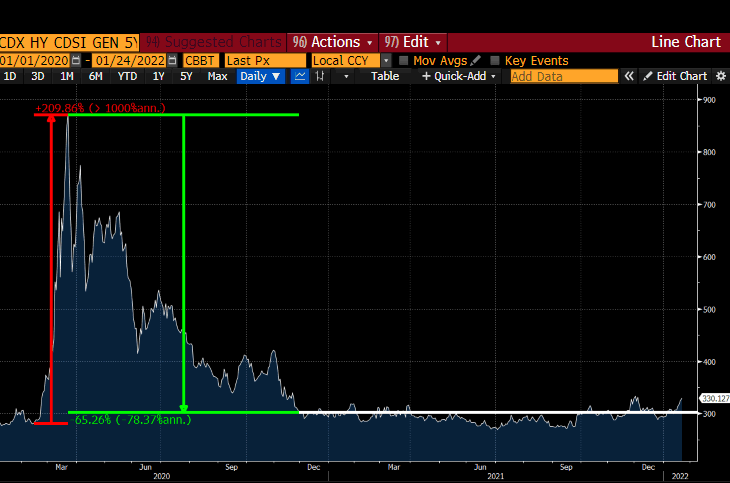Select the 1D time range
The height and width of the screenshot is (483, 730).
pyautogui.click(x=10, y=76)
